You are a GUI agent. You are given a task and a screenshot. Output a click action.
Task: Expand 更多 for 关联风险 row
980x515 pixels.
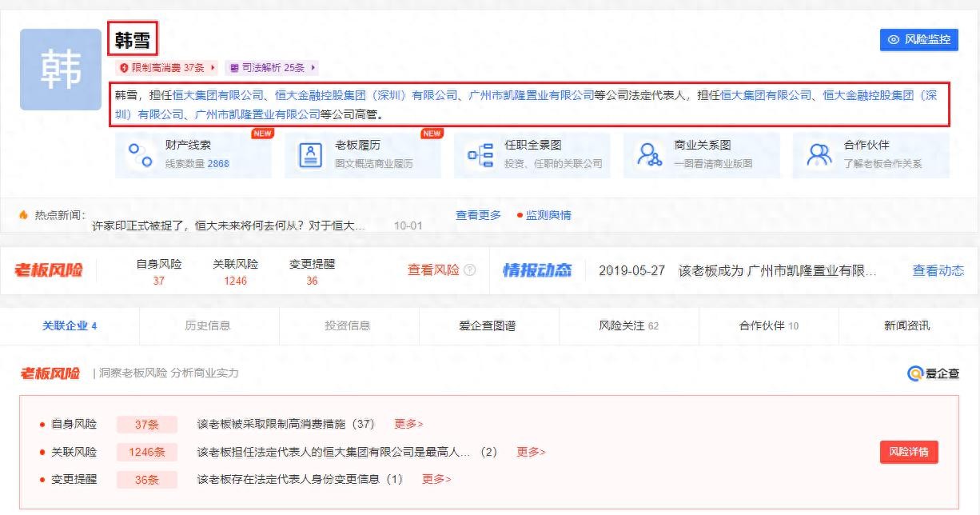(531, 452)
